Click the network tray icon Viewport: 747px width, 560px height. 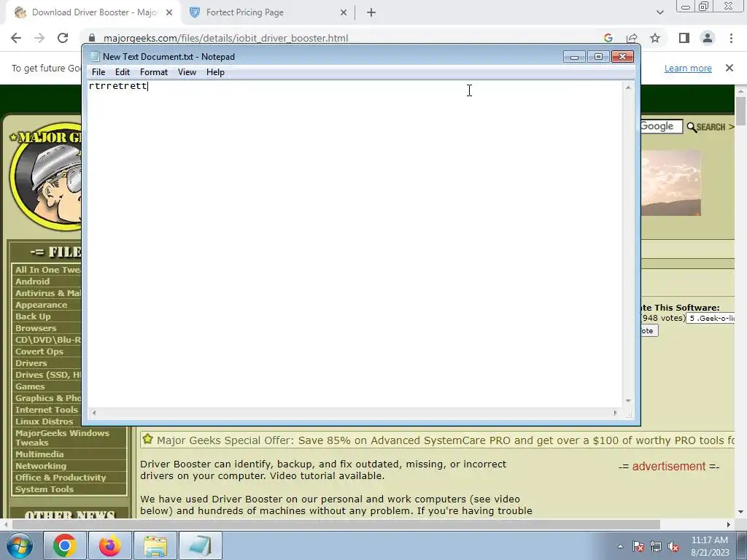656,546
